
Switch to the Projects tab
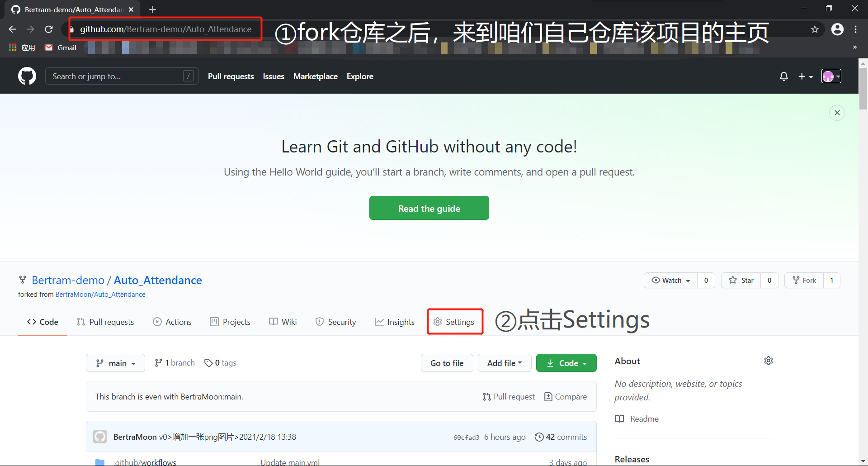(x=230, y=322)
